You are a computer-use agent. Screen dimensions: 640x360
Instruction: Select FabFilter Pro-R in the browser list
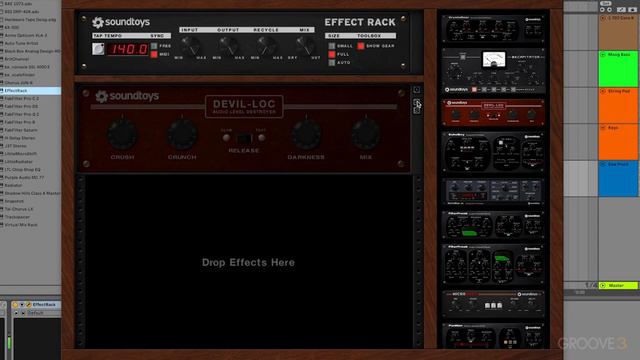point(31,122)
